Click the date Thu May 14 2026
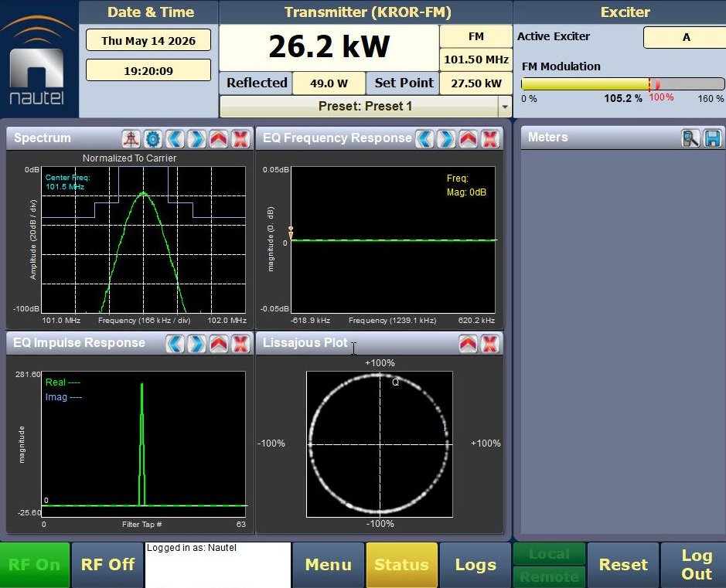The width and height of the screenshot is (726, 588). coord(148,41)
